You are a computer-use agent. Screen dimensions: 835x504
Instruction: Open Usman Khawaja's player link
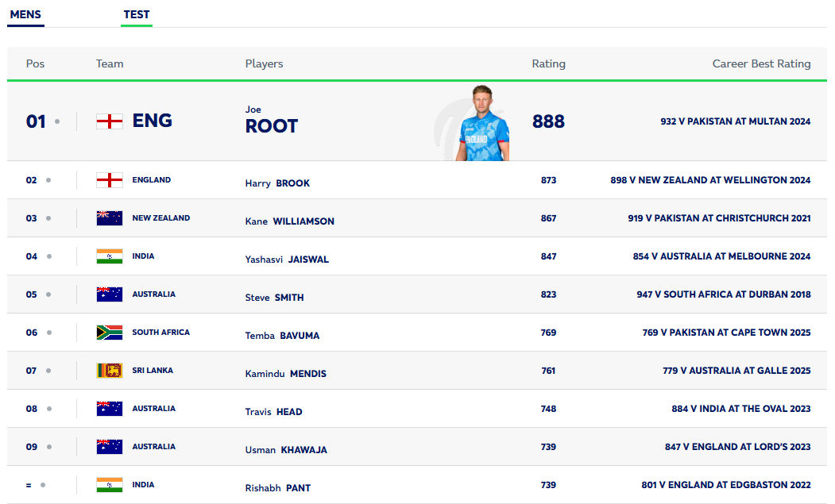click(x=286, y=450)
